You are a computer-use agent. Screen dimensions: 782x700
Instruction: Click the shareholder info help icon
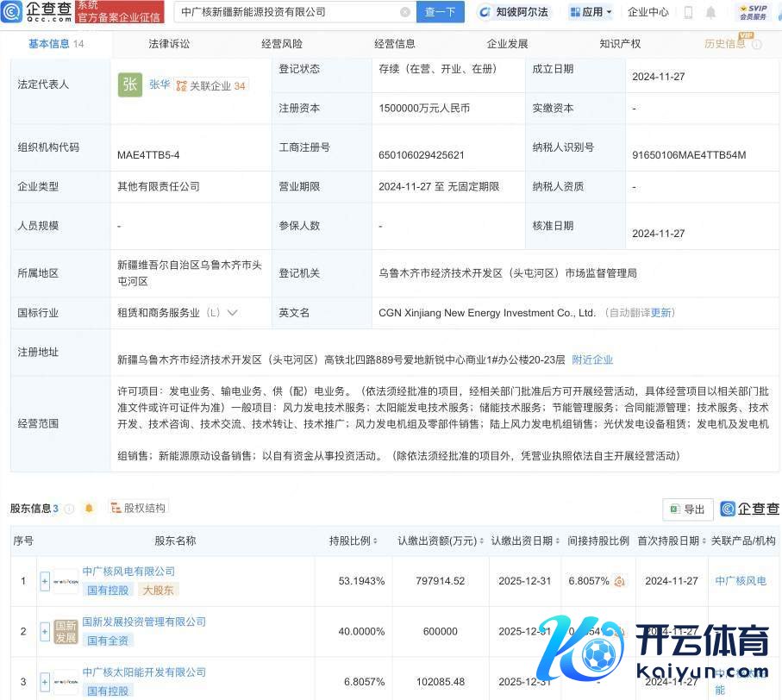(69, 509)
